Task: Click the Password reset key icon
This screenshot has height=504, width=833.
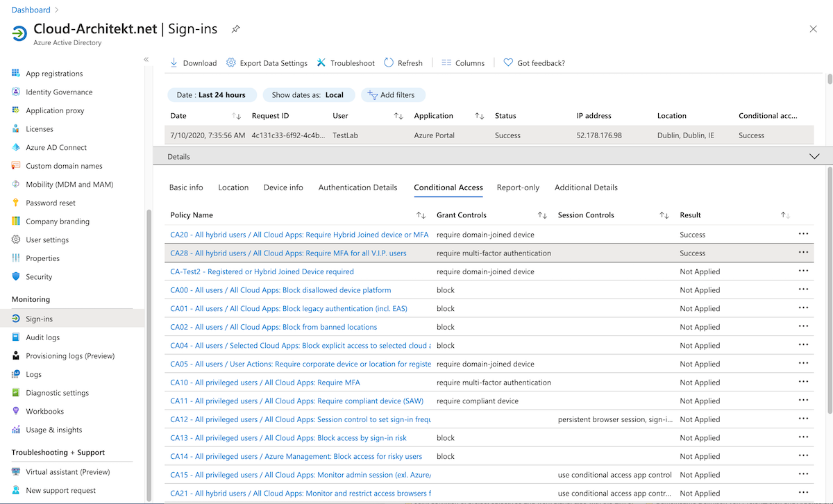Action: click(x=16, y=203)
